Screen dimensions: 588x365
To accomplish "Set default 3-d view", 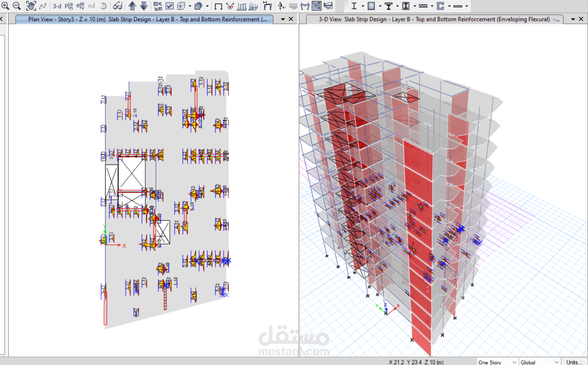I will pos(57,6).
